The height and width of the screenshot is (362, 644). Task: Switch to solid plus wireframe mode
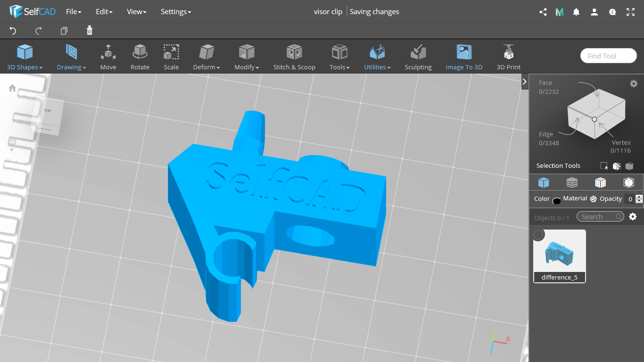tap(600, 182)
